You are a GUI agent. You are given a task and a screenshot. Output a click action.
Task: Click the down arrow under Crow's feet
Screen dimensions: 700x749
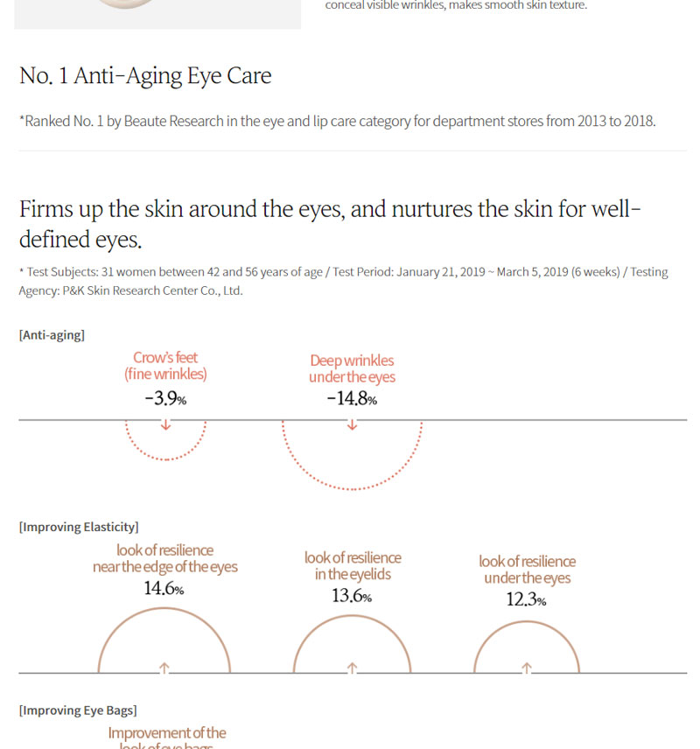point(165,426)
